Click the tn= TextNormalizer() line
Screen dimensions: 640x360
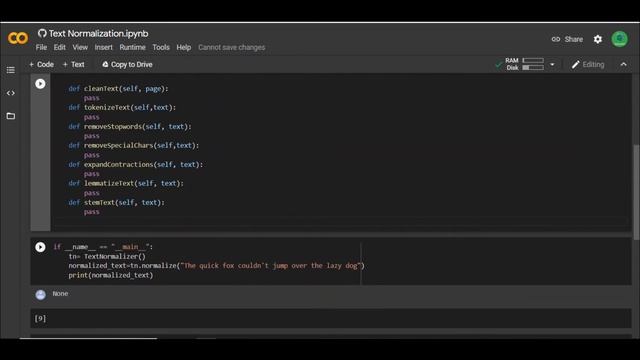point(107,256)
